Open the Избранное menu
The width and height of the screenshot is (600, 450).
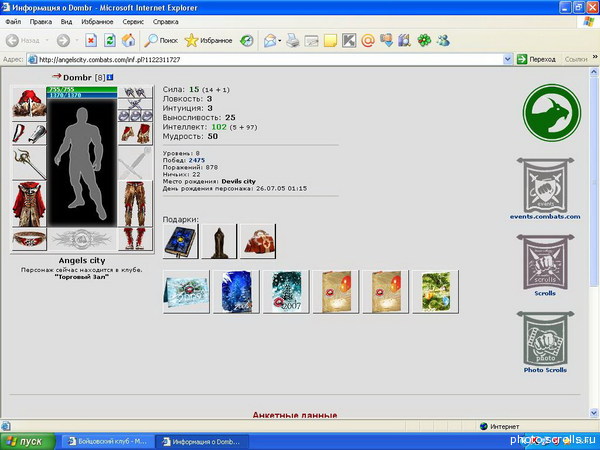(97, 22)
